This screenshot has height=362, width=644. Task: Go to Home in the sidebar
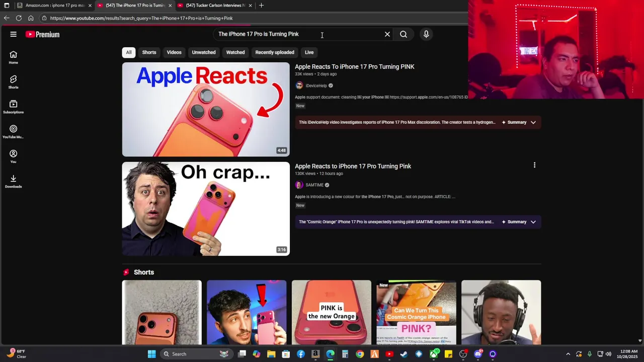(14, 57)
